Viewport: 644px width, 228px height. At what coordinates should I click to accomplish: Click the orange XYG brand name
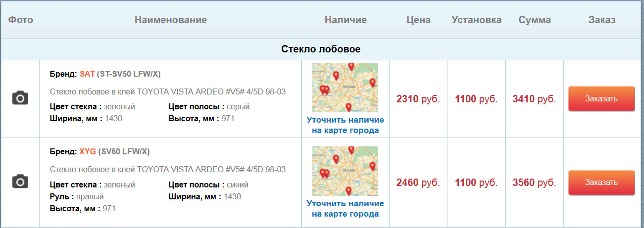point(88,151)
